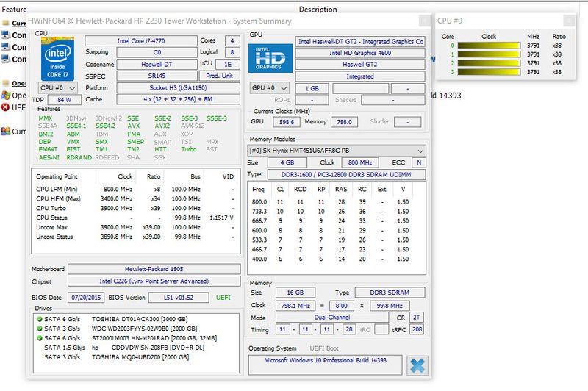This screenshot has height=391, width=588.
Task: Click the DDR3-1600 / PC3-12800 memory type field
Action: tap(346, 175)
